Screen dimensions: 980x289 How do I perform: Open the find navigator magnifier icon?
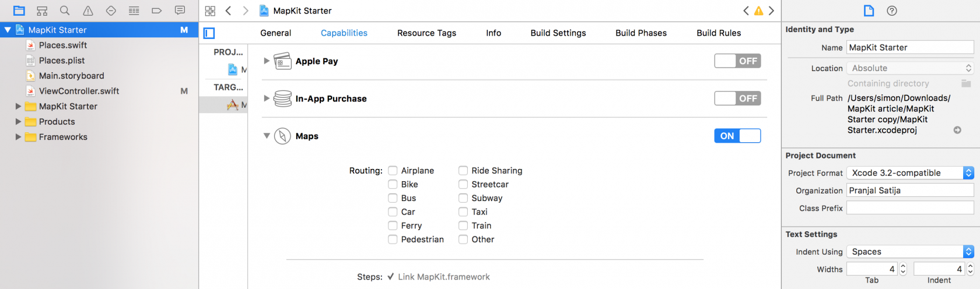tap(65, 10)
